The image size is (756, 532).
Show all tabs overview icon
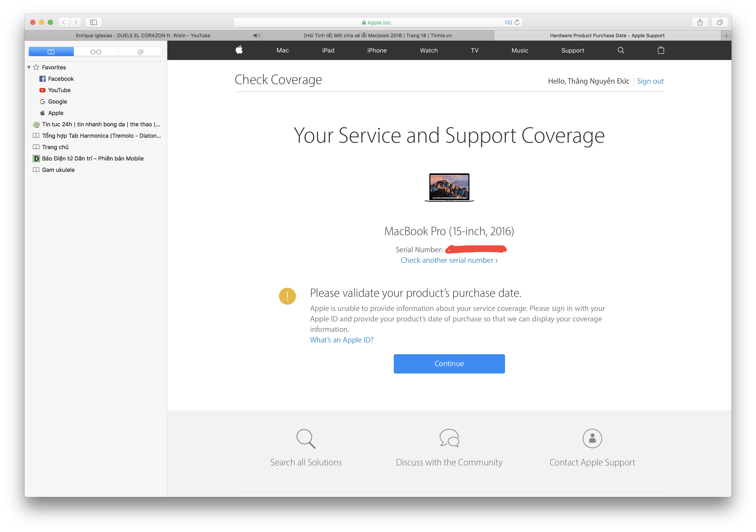click(x=720, y=22)
